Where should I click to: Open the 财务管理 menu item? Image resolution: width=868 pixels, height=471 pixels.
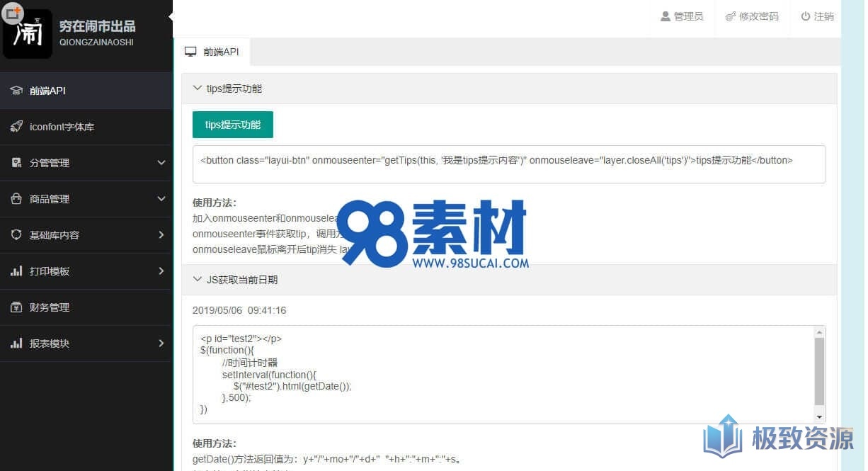click(86, 307)
